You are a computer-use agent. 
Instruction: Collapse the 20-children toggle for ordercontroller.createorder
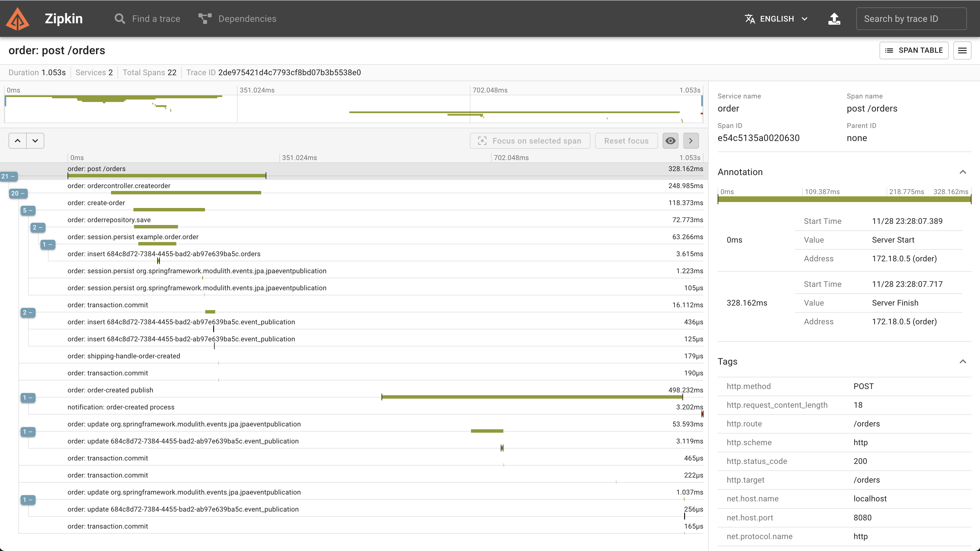point(18,194)
